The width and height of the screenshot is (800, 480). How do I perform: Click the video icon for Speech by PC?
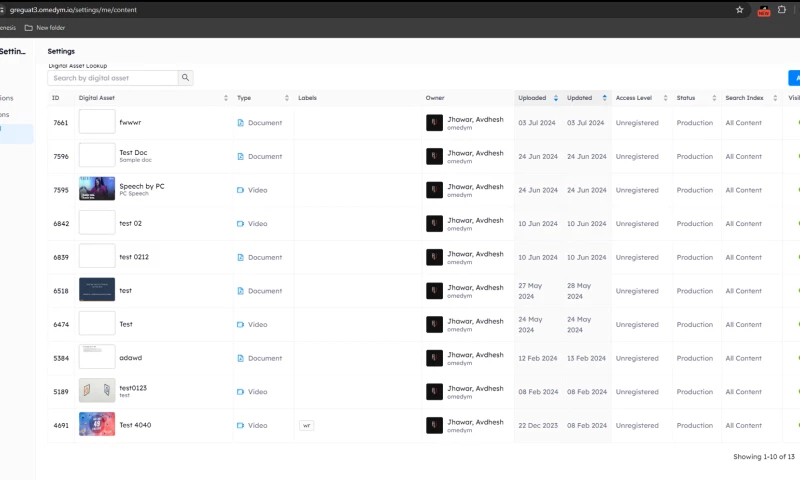click(241, 190)
